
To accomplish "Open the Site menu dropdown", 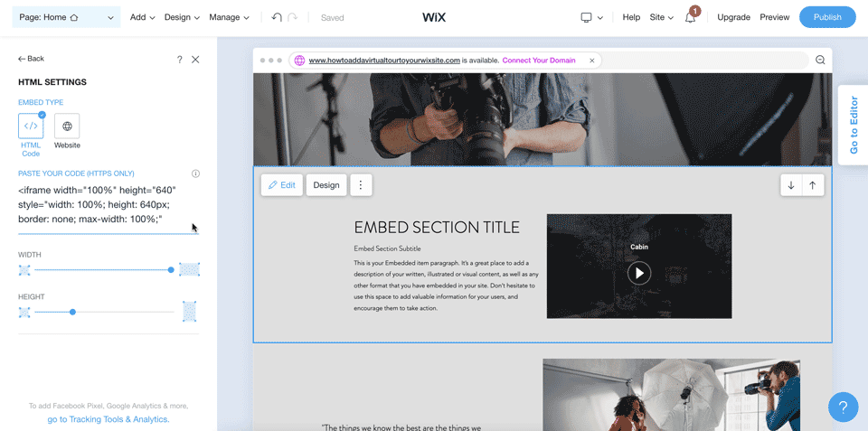I will [x=662, y=17].
